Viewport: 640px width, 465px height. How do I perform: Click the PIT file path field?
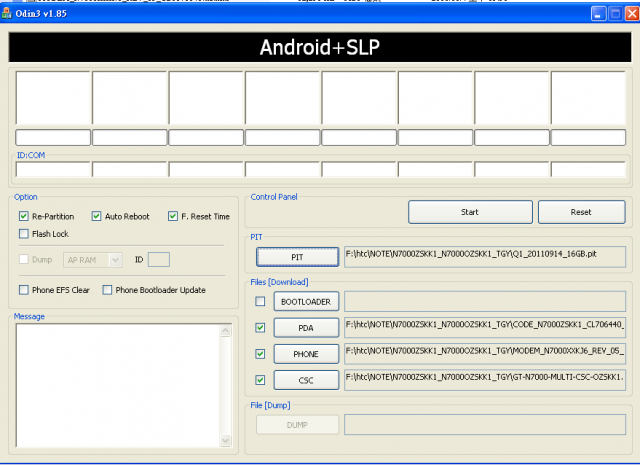tap(485, 257)
